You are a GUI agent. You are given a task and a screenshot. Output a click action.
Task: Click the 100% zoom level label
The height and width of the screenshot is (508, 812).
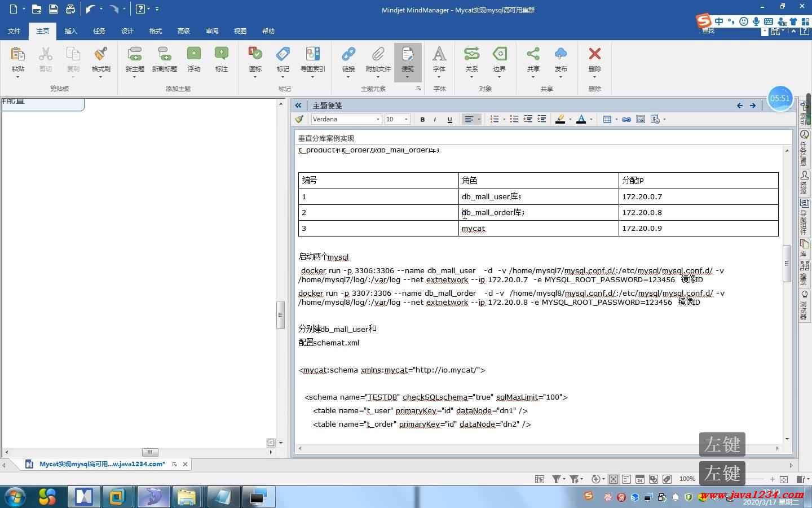[x=687, y=479]
